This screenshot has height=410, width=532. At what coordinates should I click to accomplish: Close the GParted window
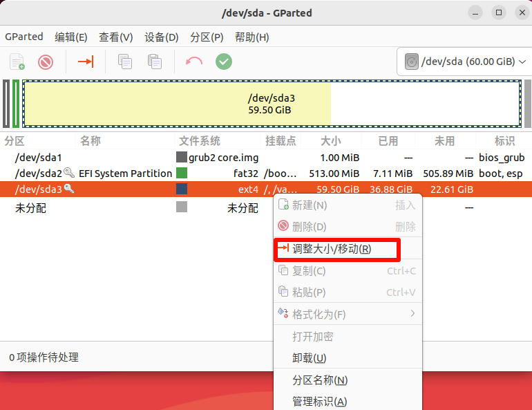click(522, 13)
